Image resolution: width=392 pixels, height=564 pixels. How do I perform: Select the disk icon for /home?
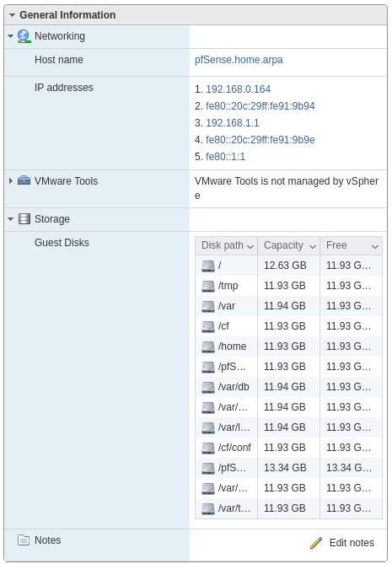point(208,346)
